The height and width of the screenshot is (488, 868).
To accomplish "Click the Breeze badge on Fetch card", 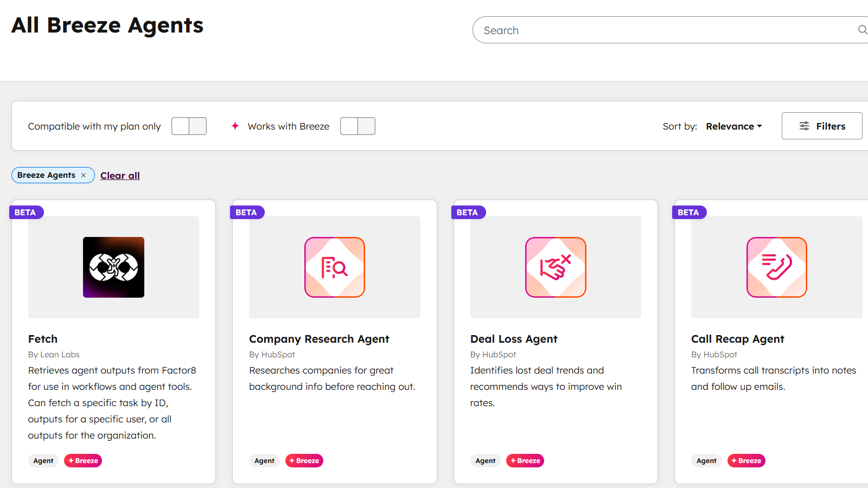I will point(83,461).
